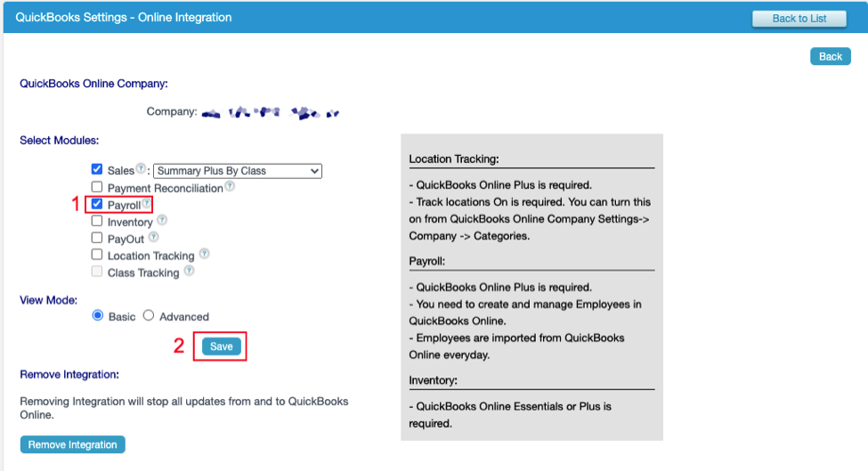Select the Basic view mode radio button
868x472 pixels.
tap(98, 315)
